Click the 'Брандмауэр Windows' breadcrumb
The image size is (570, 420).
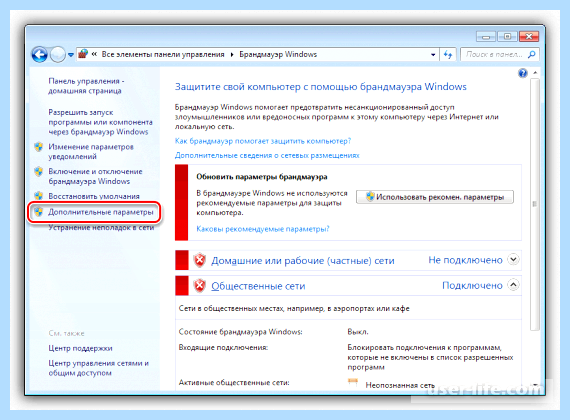[x=278, y=54]
